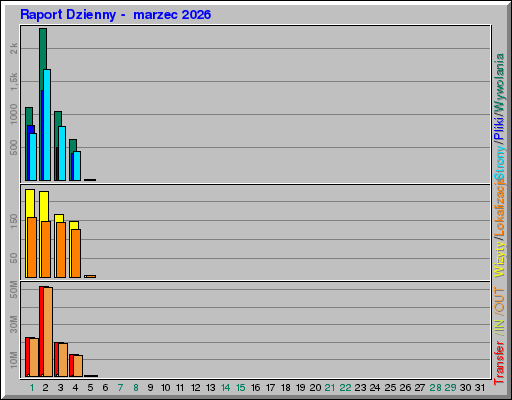Click day 13 label on x-axis
The width and height of the screenshot is (512, 400).
click(x=211, y=388)
